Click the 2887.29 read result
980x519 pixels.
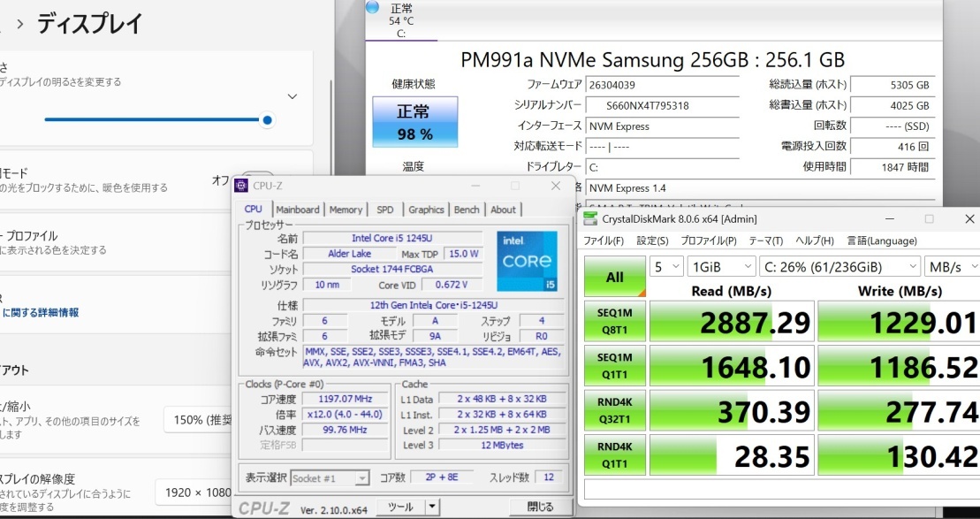[x=732, y=322]
